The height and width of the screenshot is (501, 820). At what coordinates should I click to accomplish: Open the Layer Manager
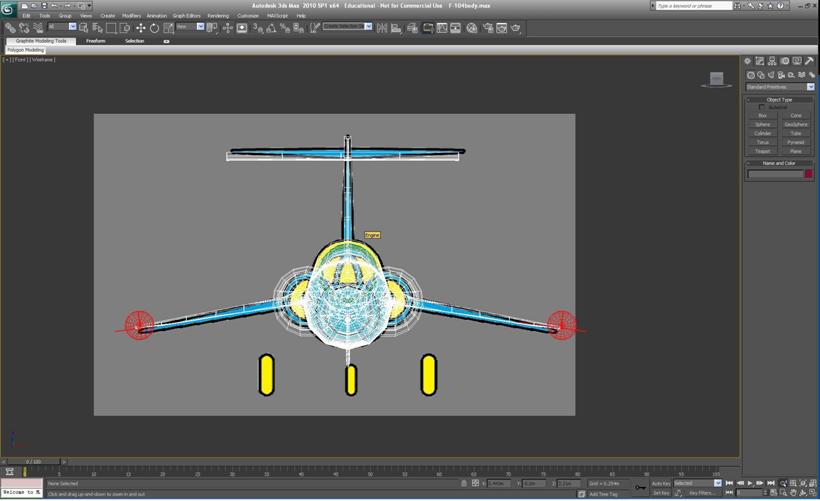tap(413, 28)
